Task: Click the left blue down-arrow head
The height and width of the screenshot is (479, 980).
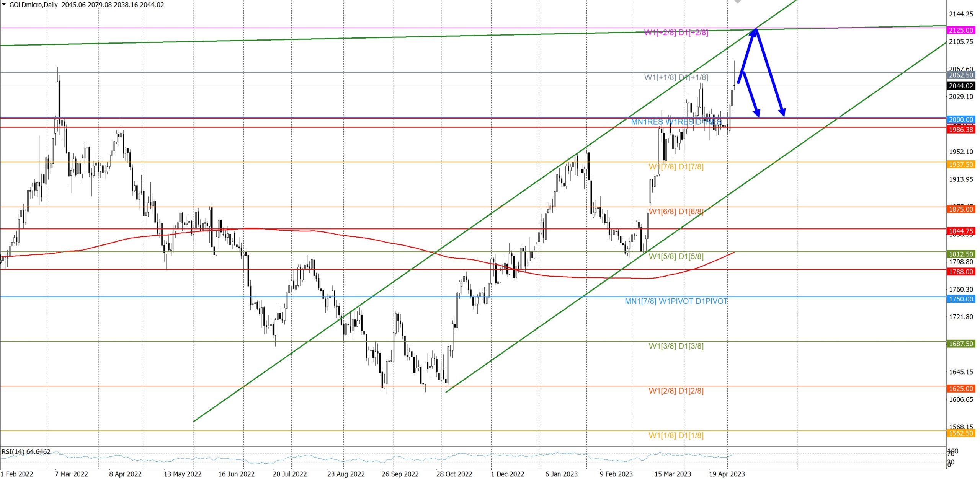Action: 757,113
